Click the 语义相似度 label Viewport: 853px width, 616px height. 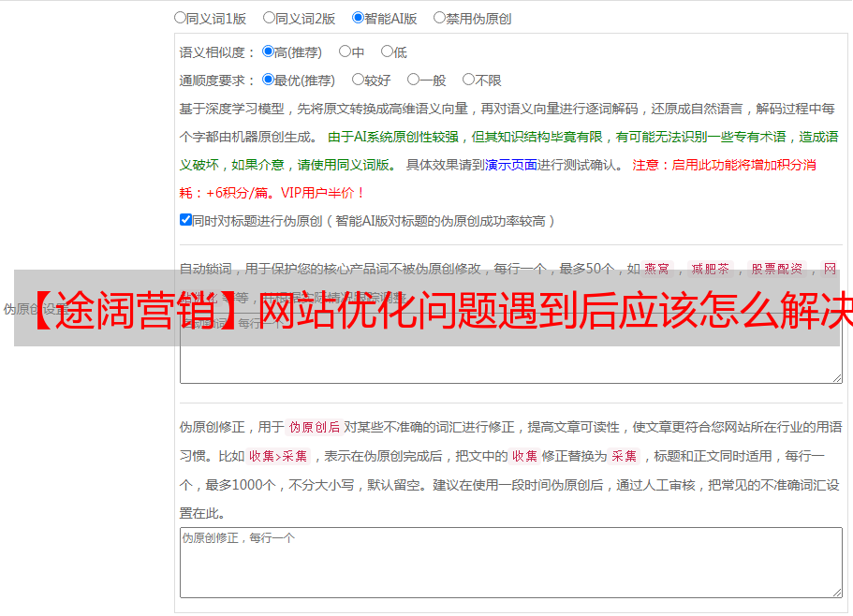pyautogui.click(x=217, y=52)
